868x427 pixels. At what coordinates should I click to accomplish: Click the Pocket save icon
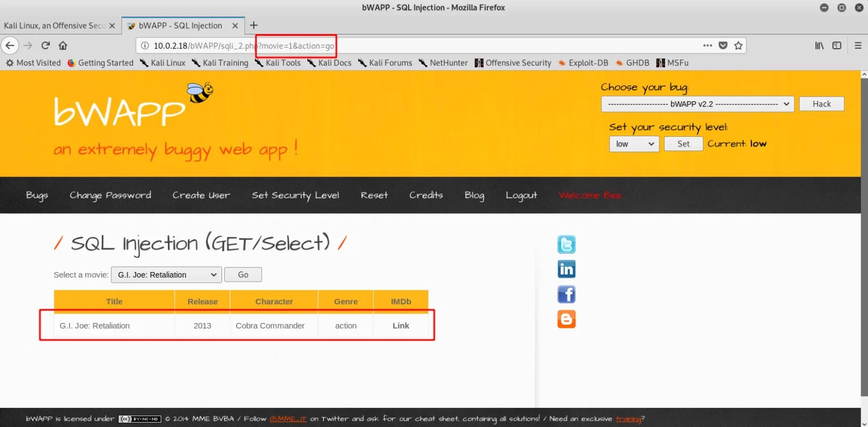pos(723,45)
